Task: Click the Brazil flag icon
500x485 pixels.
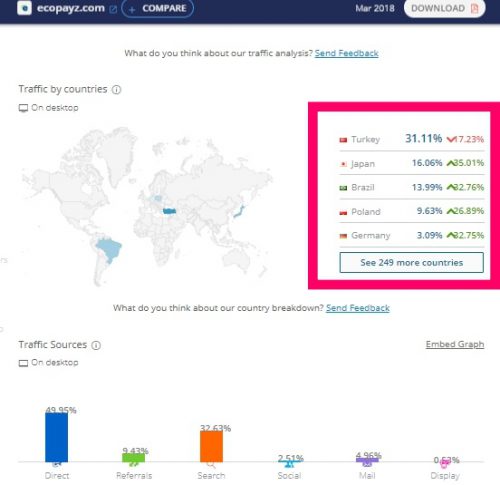Action: pyautogui.click(x=343, y=188)
